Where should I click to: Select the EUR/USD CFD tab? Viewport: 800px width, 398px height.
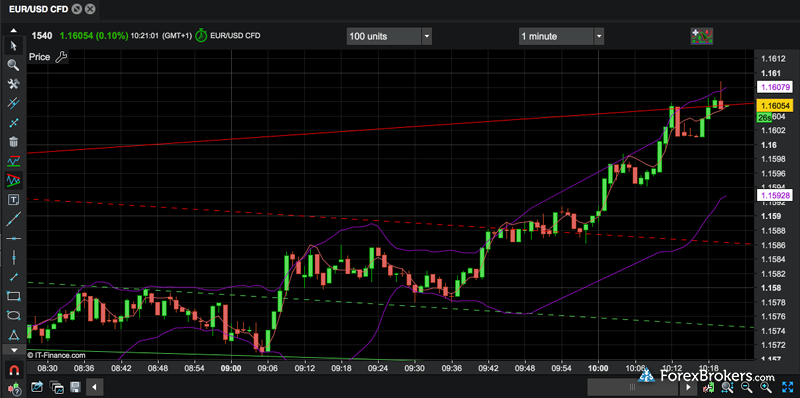pos(38,9)
